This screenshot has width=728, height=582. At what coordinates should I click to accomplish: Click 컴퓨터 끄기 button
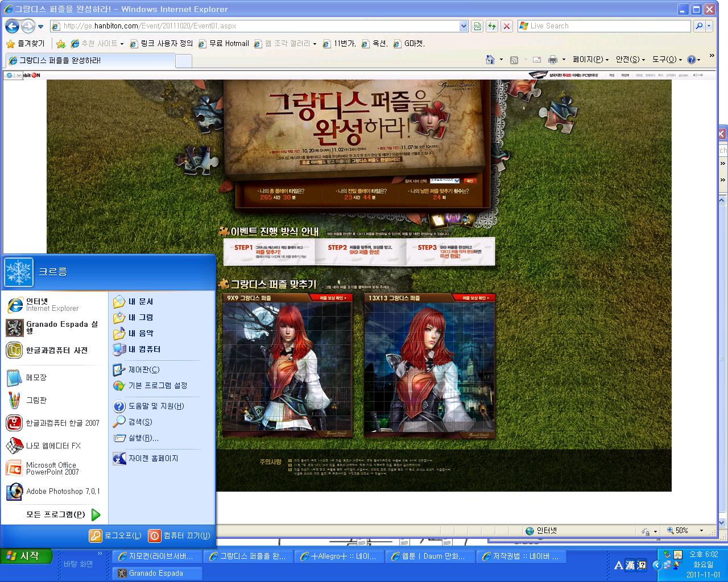(x=180, y=535)
